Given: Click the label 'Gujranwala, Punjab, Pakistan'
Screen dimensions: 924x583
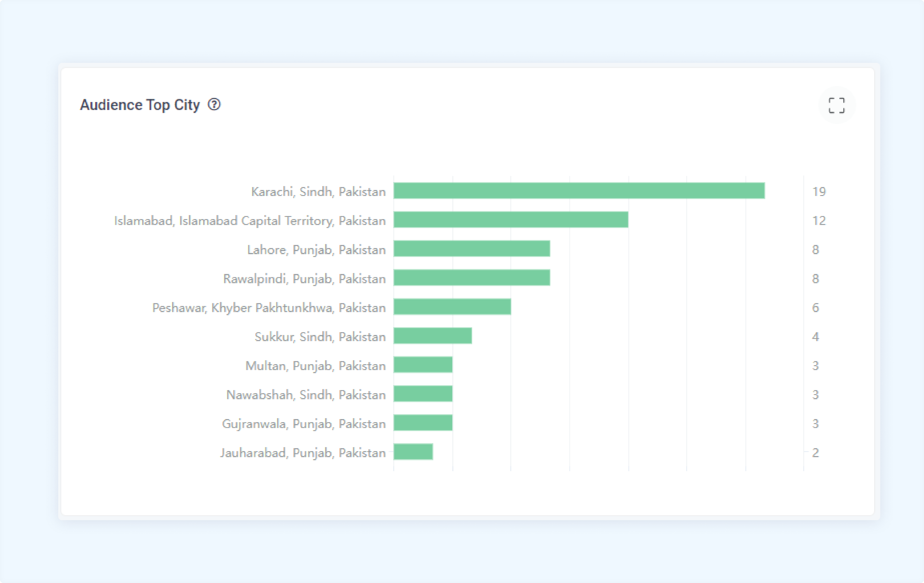Looking at the screenshot, I should (x=303, y=424).
